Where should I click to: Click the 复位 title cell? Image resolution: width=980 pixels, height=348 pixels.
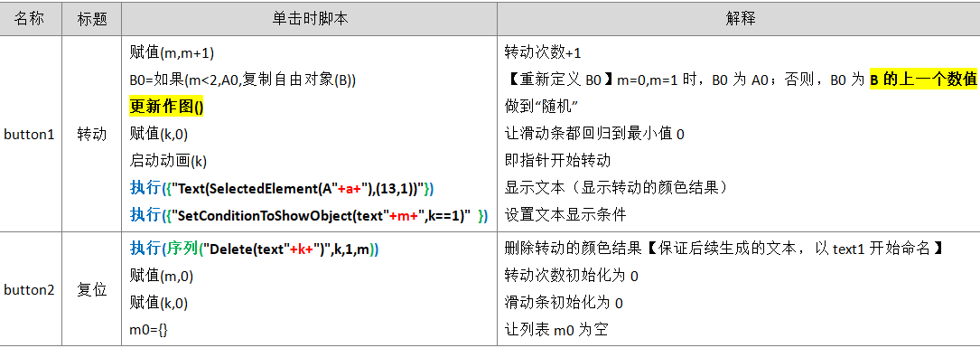tap(92, 290)
